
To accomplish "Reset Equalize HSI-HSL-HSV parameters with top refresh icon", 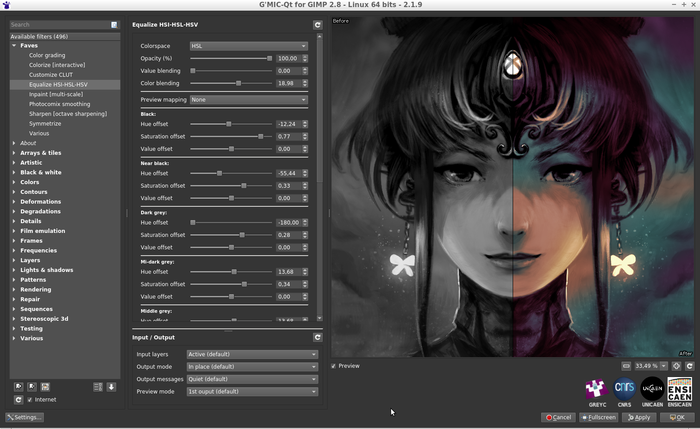I will 318,24.
